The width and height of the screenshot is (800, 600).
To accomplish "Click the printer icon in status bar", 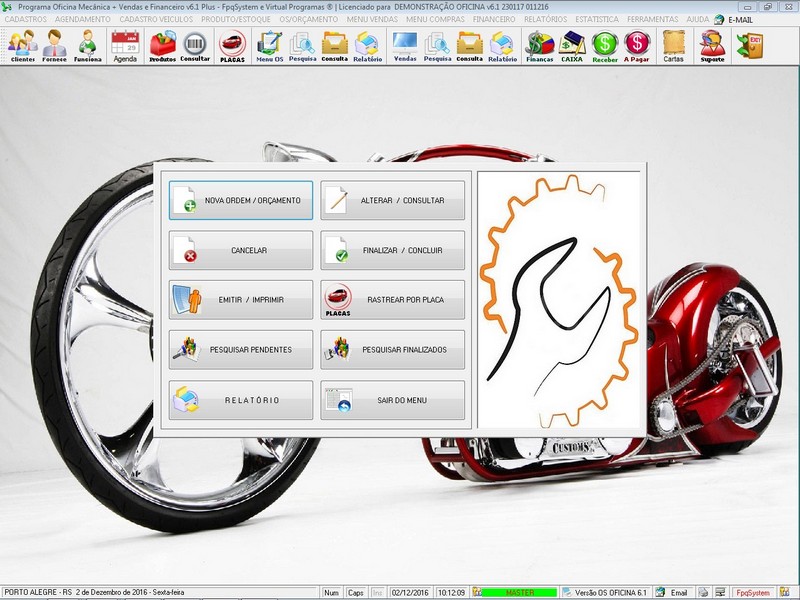I will click(x=704, y=592).
